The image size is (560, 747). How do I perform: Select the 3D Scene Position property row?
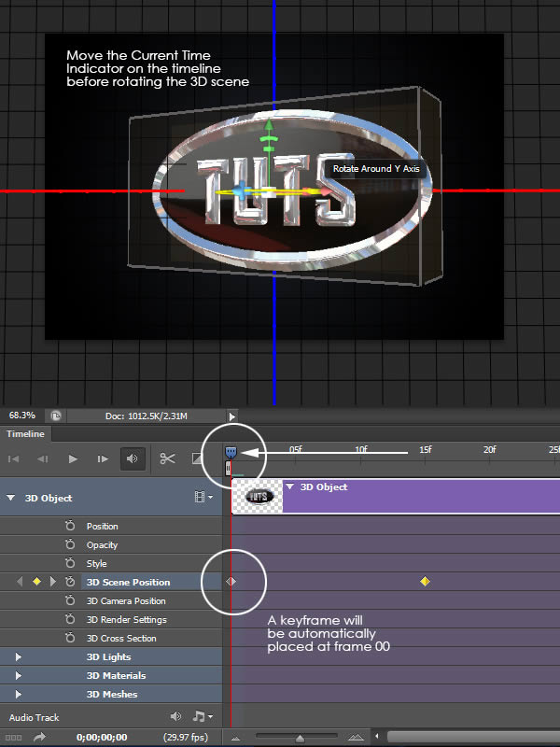(111, 582)
